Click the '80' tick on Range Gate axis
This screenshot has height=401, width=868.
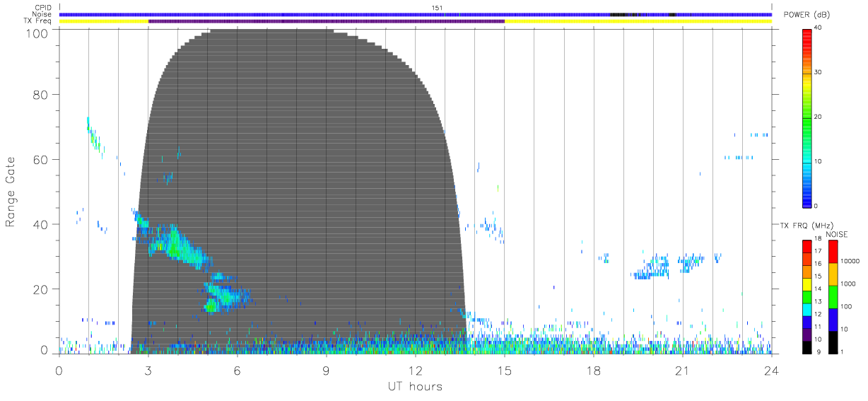42,95
